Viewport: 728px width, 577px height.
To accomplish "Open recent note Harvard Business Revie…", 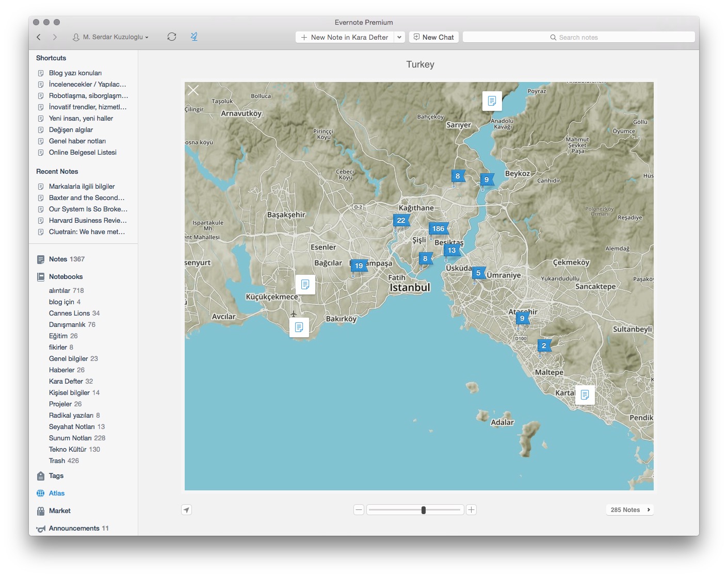I will click(88, 221).
